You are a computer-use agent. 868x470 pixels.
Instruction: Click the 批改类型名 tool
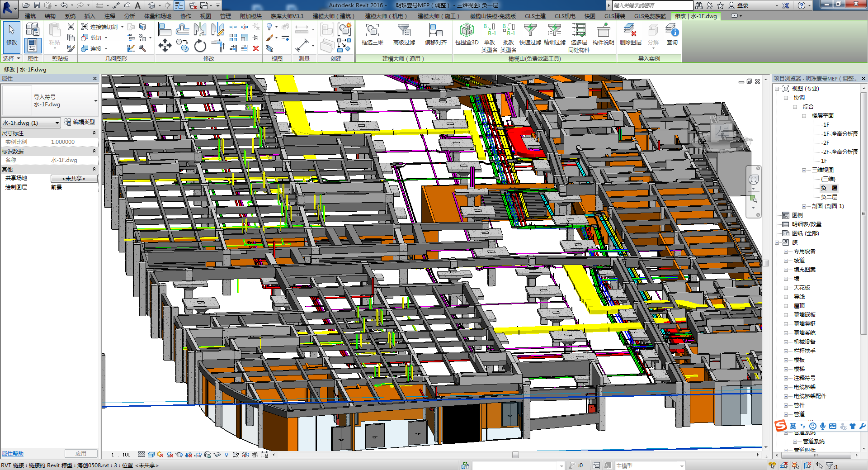508,37
